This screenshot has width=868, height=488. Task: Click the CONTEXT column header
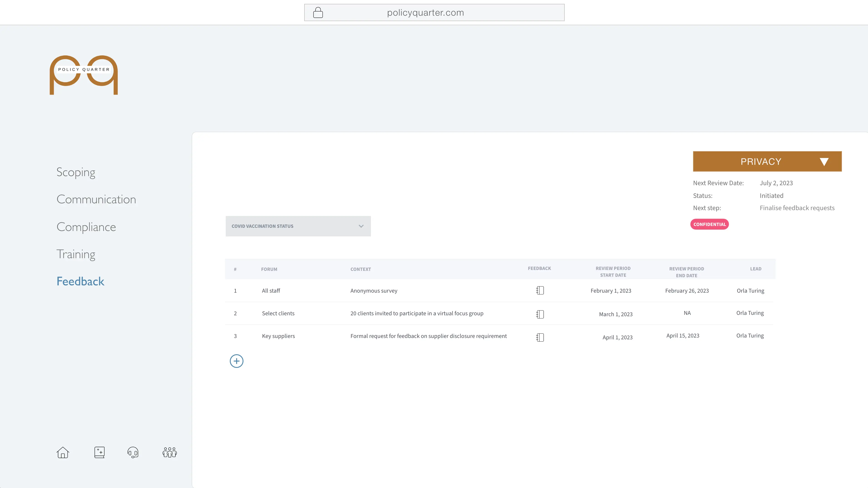coord(360,269)
